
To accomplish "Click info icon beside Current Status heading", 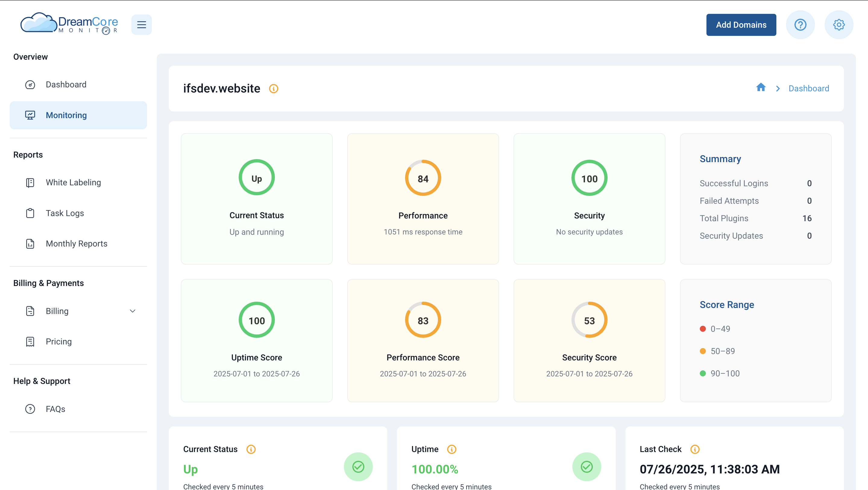I will point(251,449).
